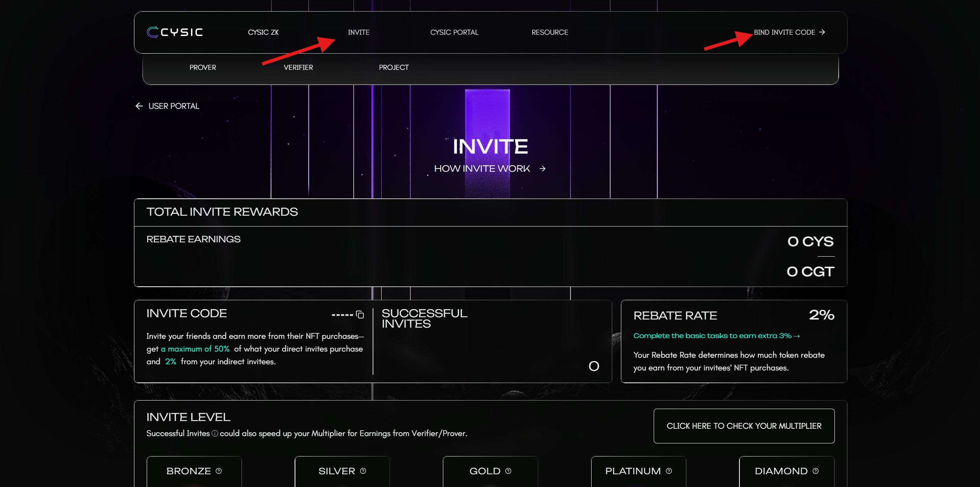The width and height of the screenshot is (980, 487).
Task: Select the Silver level card
Action: pos(342,471)
